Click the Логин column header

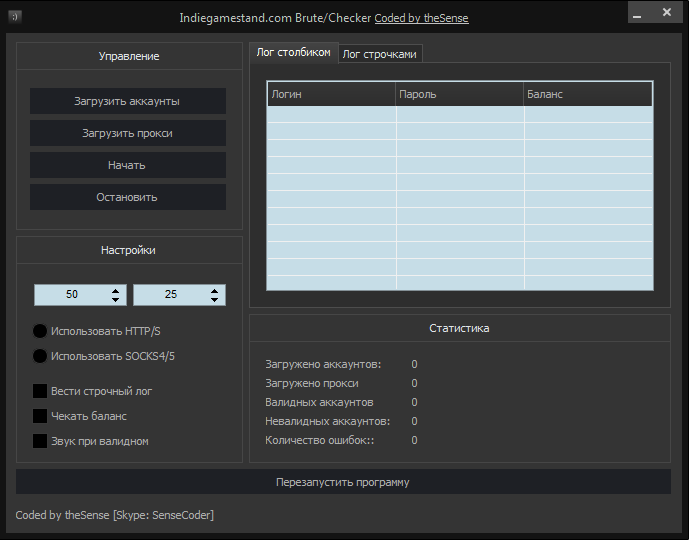(x=331, y=94)
